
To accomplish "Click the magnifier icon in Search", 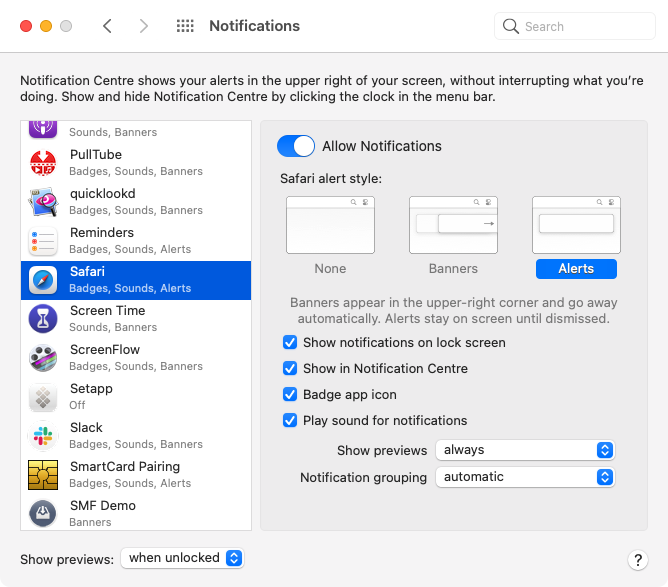I will 510,26.
